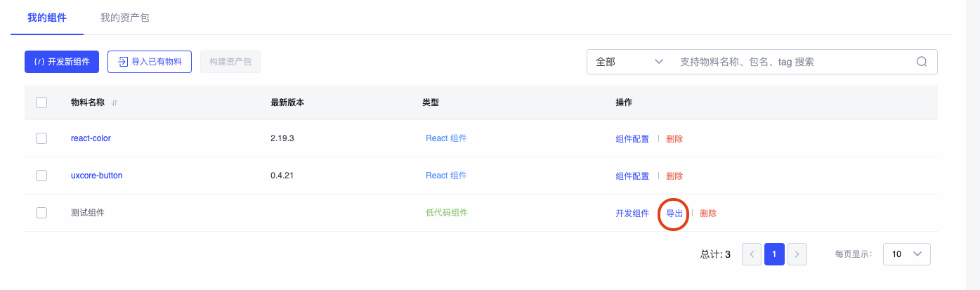The image size is (980, 290).
Task: Click 导入已有物料 button
Action: pos(150,62)
